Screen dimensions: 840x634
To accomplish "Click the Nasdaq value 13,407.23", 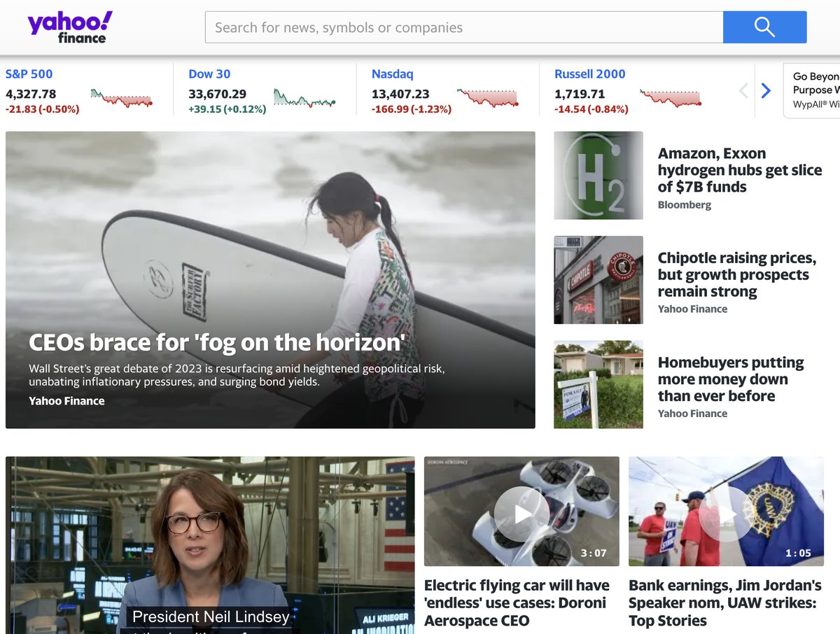I will (400, 94).
